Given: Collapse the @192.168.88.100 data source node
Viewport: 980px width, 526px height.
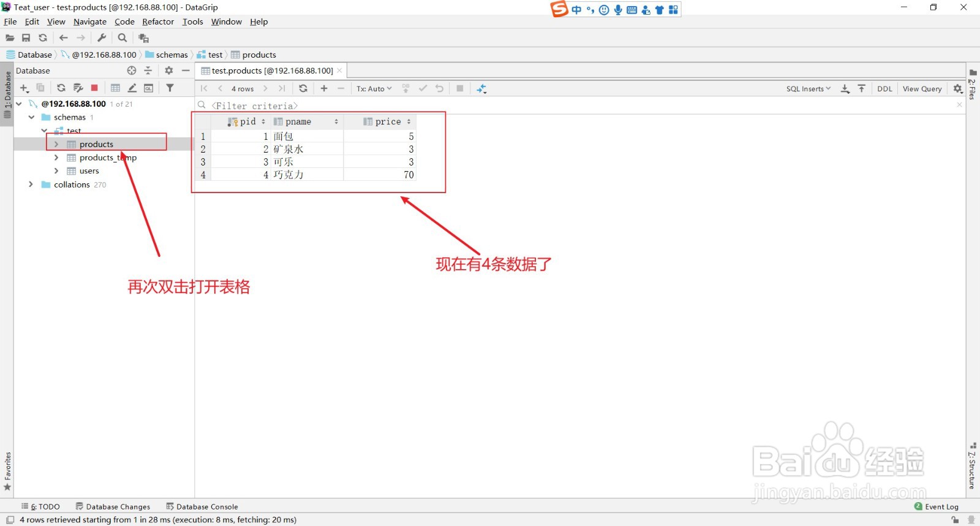Looking at the screenshot, I should point(19,104).
